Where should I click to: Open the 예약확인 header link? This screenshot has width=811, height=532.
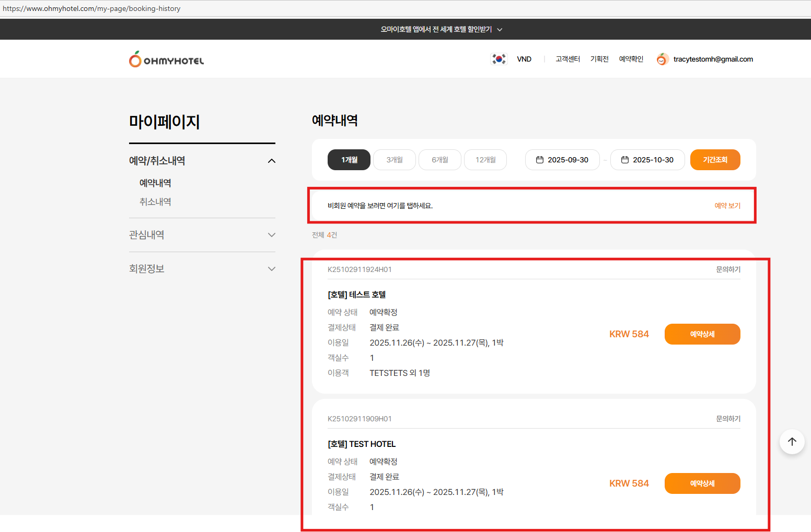tap(631, 59)
